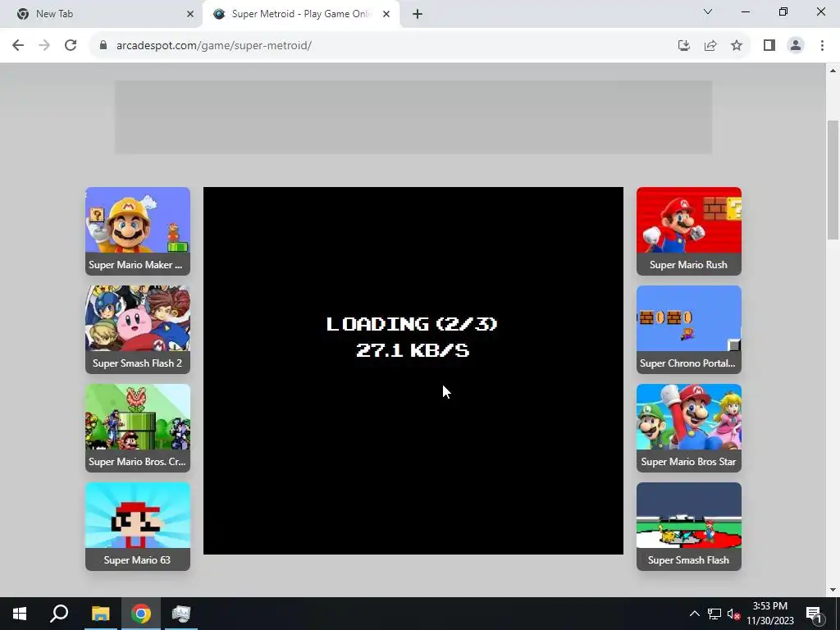Click the 27.1 KB/S download speed text
Screen dimensions: 840x630
tap(413, 350)
